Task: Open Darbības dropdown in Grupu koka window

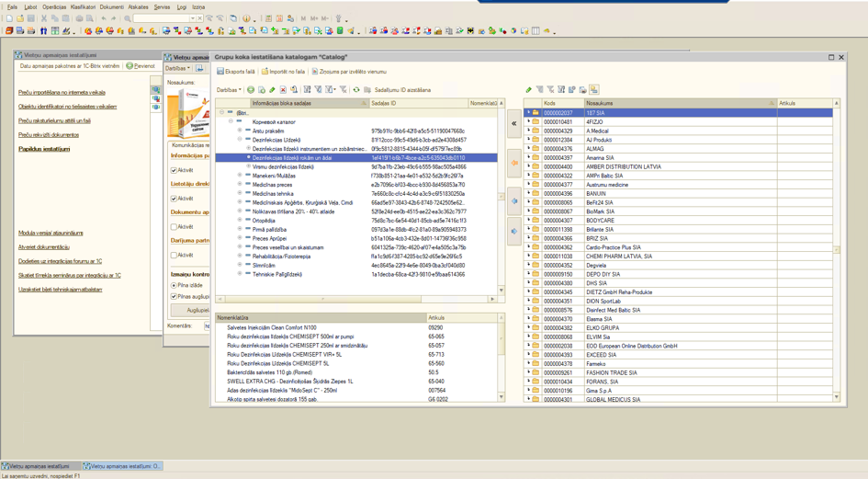Action: click(230, 90)
